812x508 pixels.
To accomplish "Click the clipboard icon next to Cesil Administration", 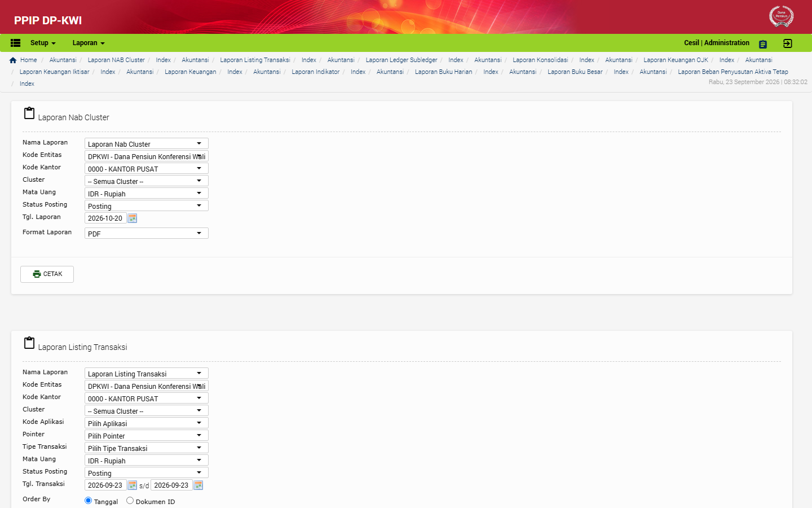I will (763, 44).
